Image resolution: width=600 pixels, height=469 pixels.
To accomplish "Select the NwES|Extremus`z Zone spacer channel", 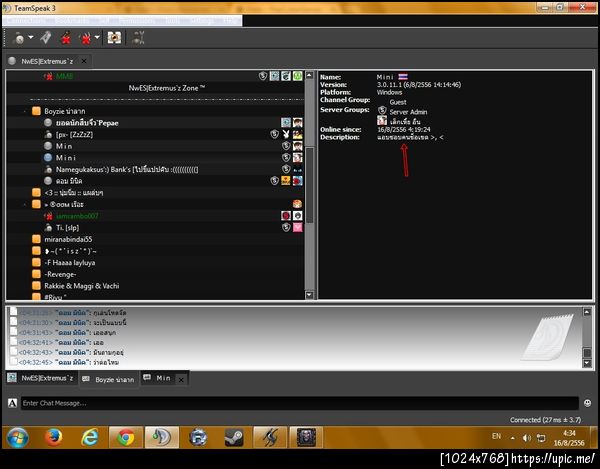I will pyautogui.click(x=166, y=88).
